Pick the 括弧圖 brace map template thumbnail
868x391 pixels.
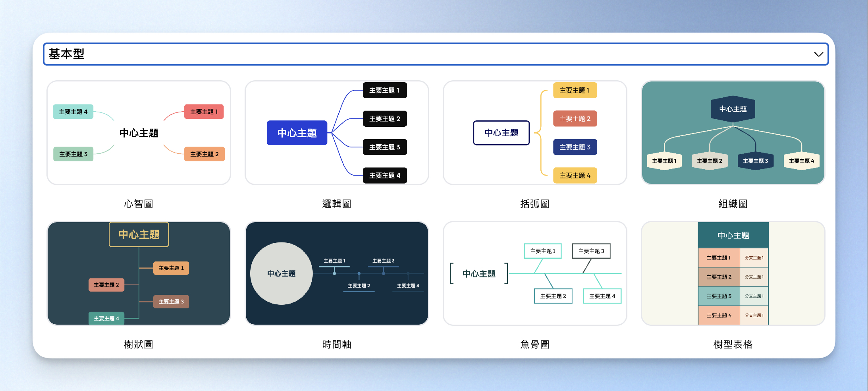click(x=535, y=133)
